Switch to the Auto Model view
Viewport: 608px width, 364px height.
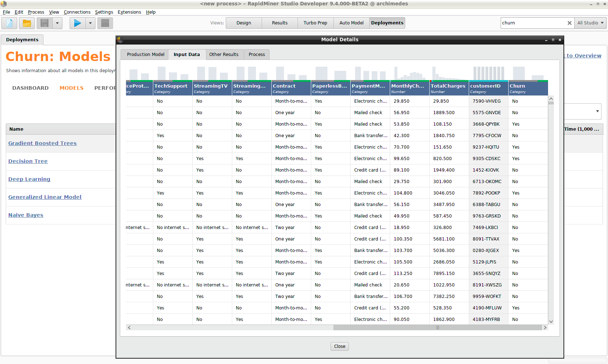point(351,23)
